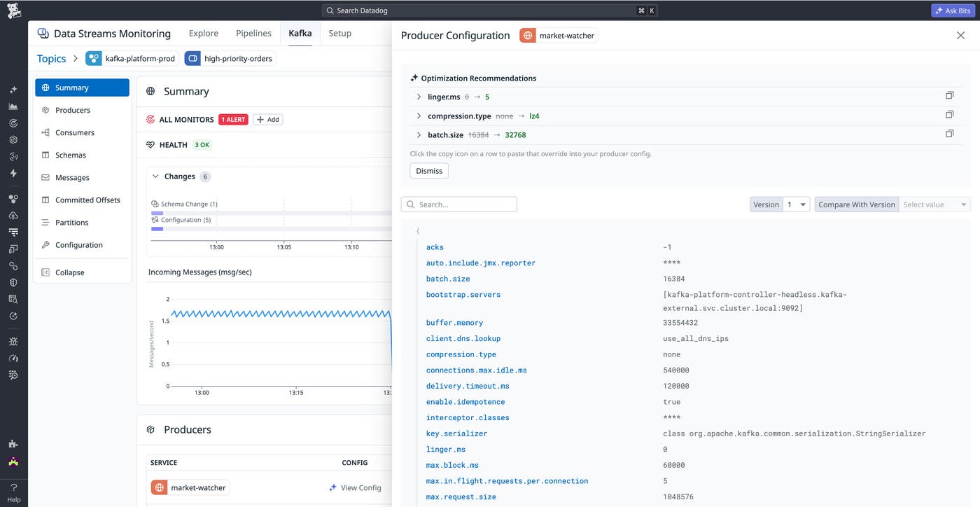Go back to Topics breadcrumb link

coord(51,59)
